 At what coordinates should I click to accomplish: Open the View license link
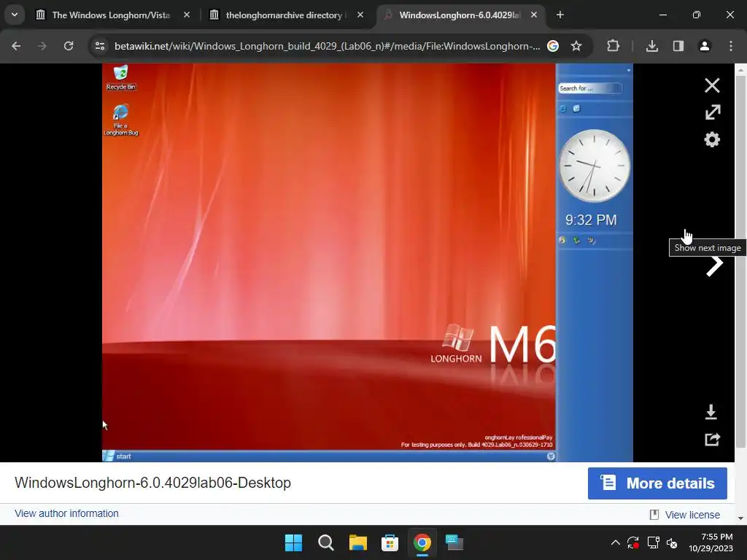692,515
